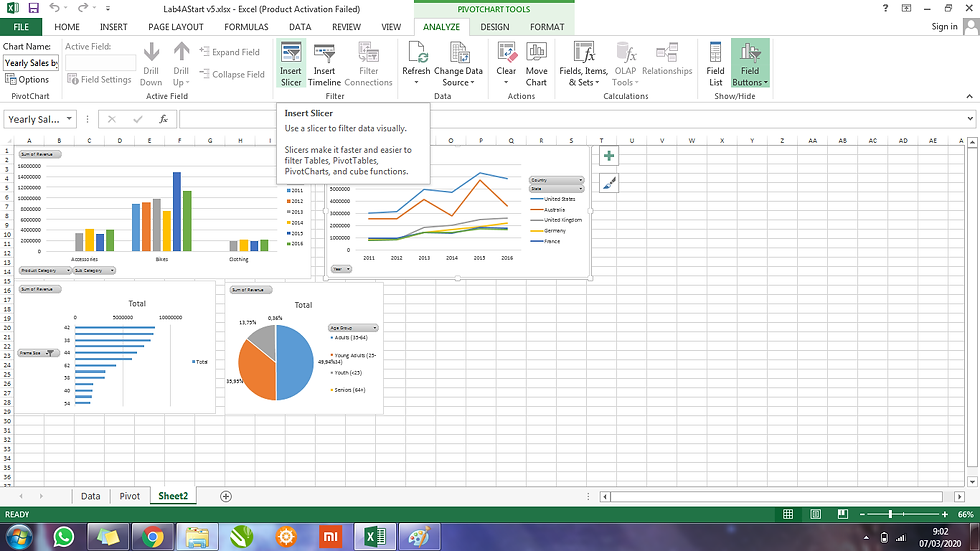Screen dimensions: 980x551
Task: Click the zoom out minus button
Action: [x=862, y=514]
